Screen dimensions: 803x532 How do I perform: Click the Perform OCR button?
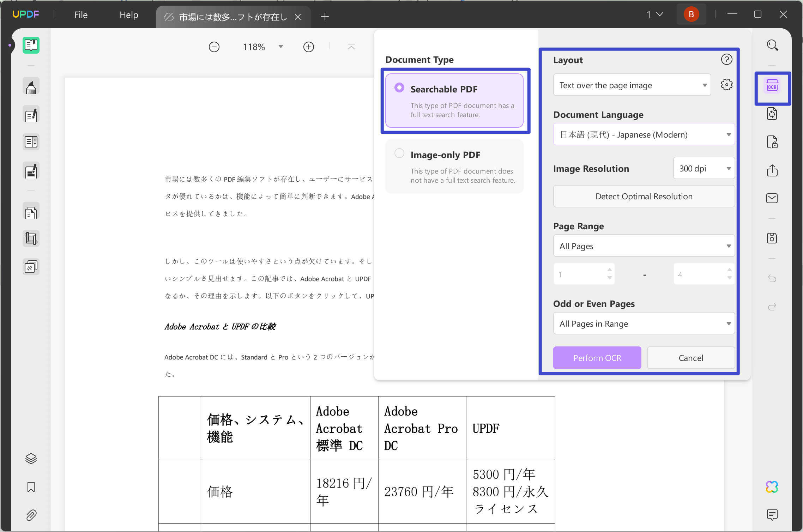coord(597,358)
